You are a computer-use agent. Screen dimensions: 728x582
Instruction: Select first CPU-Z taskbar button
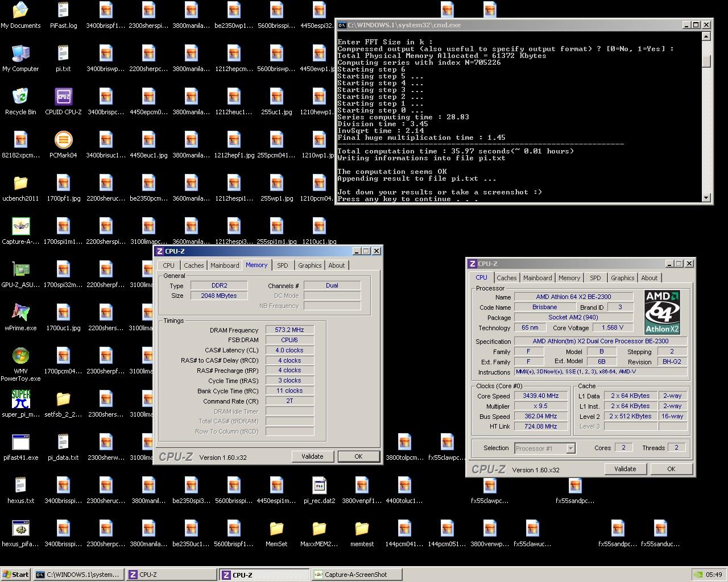click(172, 575)
